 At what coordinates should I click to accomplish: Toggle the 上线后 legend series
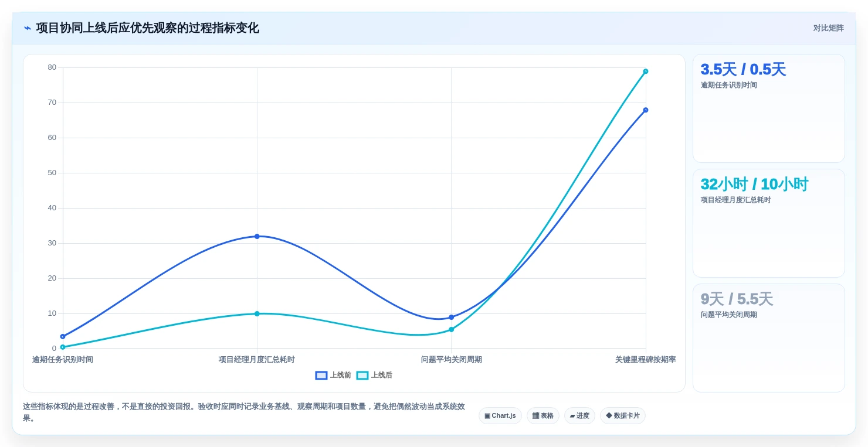pos(374,376)
